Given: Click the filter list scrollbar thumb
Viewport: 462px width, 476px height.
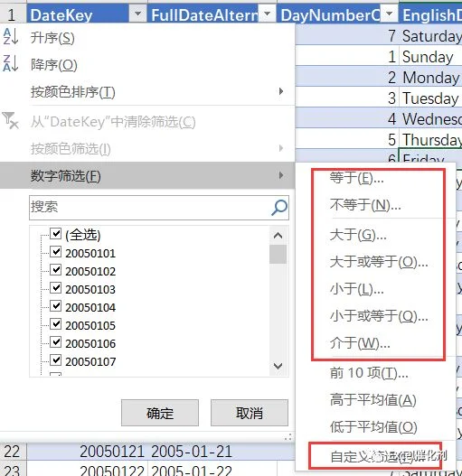Looking at the screenshot, I should point(278,255).
